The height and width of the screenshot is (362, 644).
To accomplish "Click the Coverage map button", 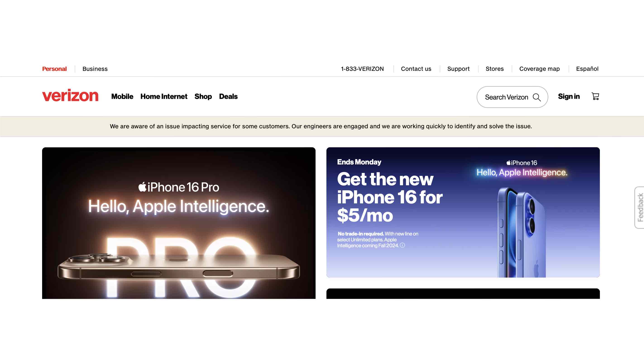I will coord(539,69).
